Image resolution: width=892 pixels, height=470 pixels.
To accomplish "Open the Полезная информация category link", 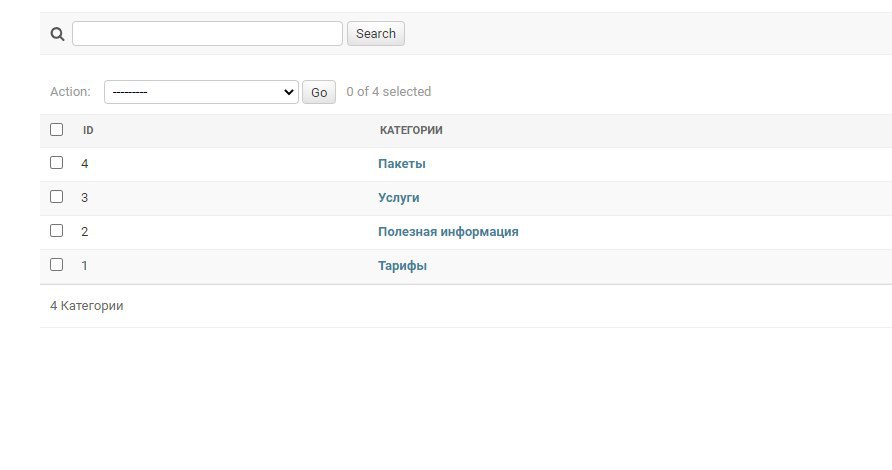I will [448, 232].
